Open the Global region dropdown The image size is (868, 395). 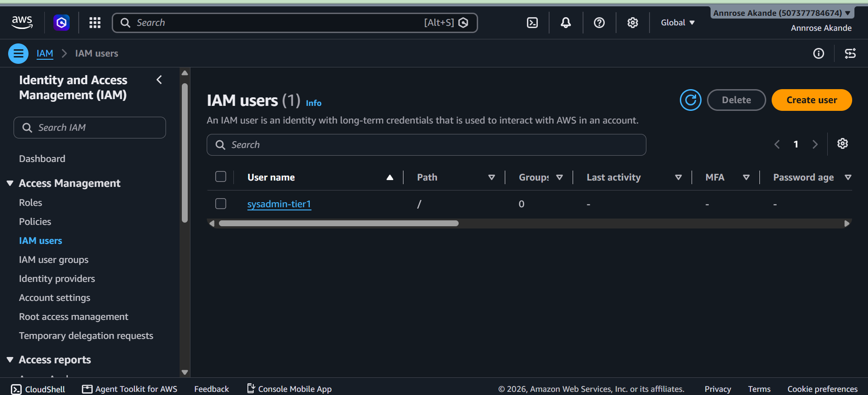(678, 23)
